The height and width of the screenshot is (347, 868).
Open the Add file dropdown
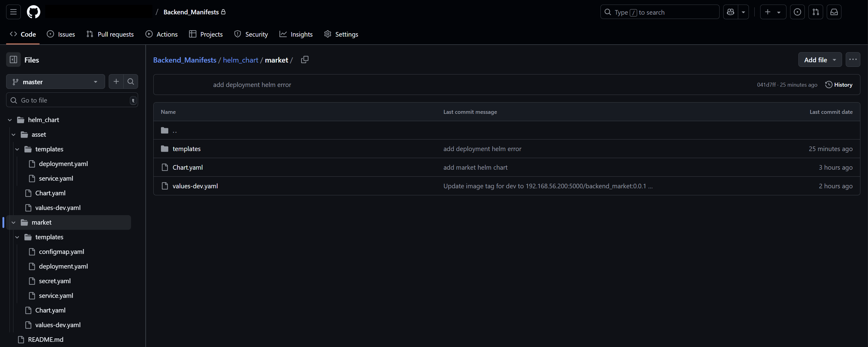tap(820, 60)
